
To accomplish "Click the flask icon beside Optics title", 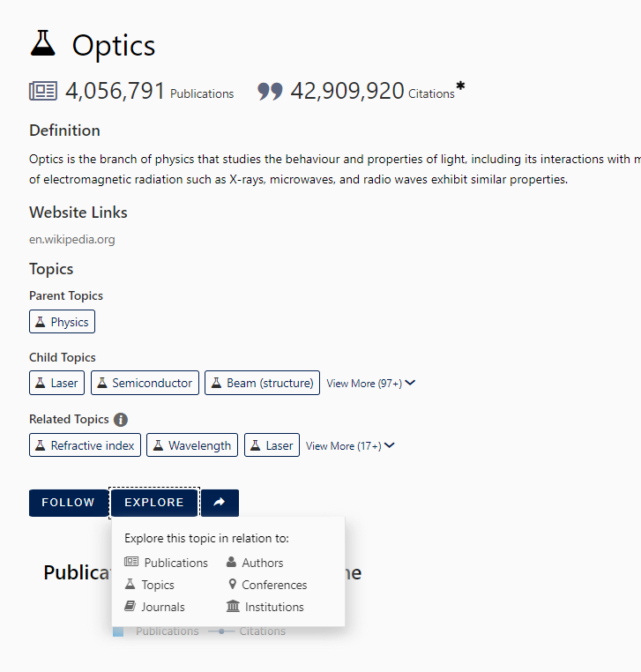I will (42, 42).
